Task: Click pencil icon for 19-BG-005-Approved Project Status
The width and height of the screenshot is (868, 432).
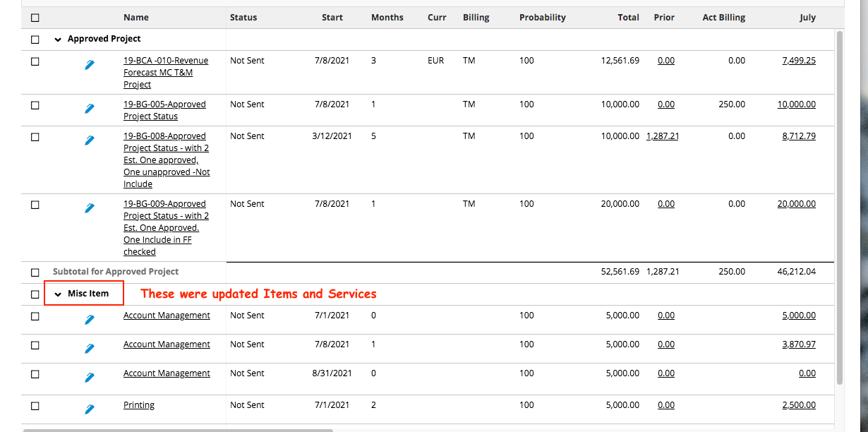Action: pyautogui.click(x=90, y=109)
